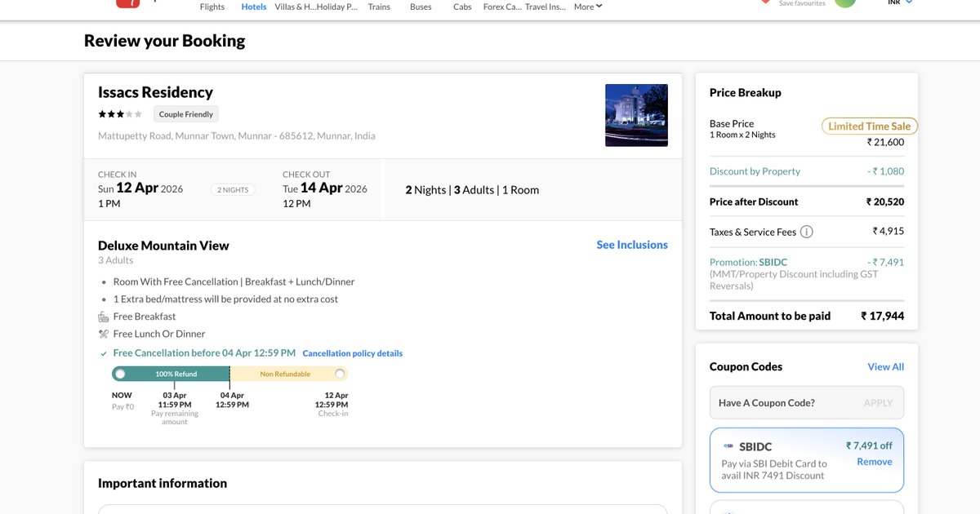Click the three-star hotel rating
This screenshot has width=980, height=514.
coord(120,114)
